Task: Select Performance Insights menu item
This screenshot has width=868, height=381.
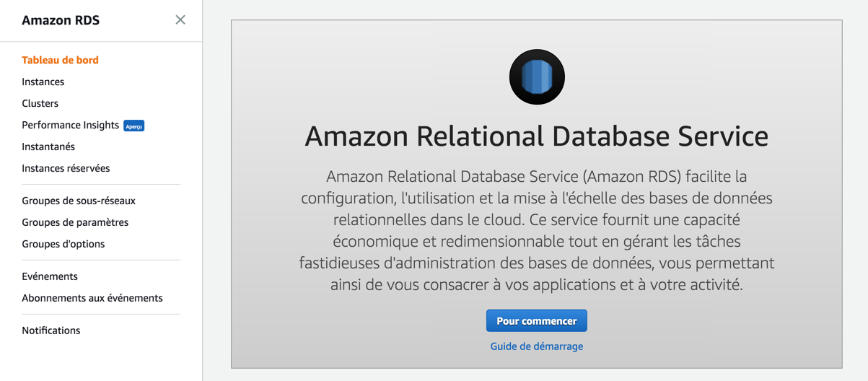Action: (x=70, y=125)
